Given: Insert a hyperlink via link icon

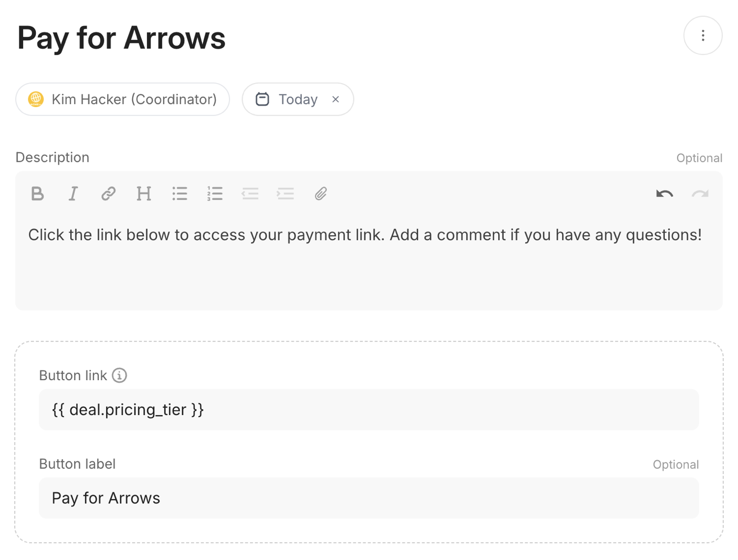Looking at the screenshot, I should click(108, 194).
